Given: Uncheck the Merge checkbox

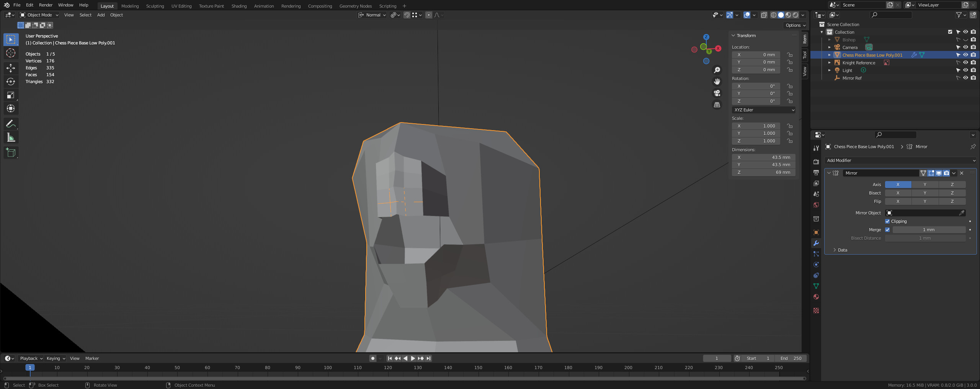Looking at the screenshot, I should point(887,230).
